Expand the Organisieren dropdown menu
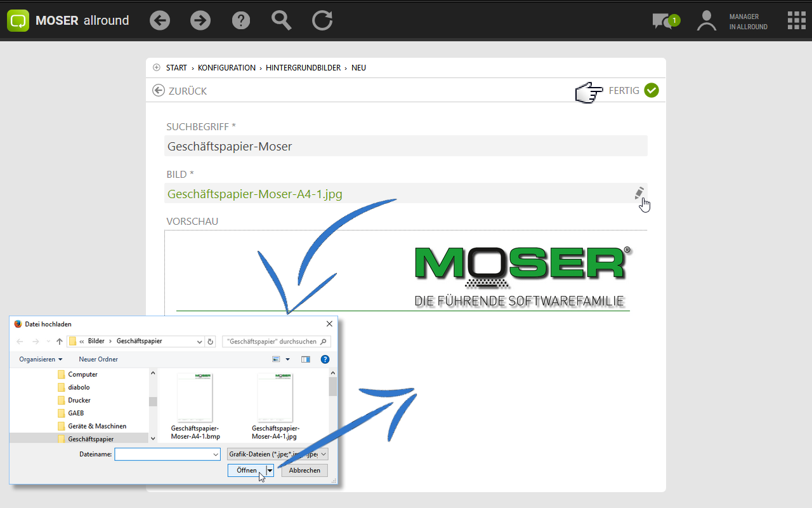Image resolution: width=812 pixels, height=508 pixels. click(x=41, y=359)
